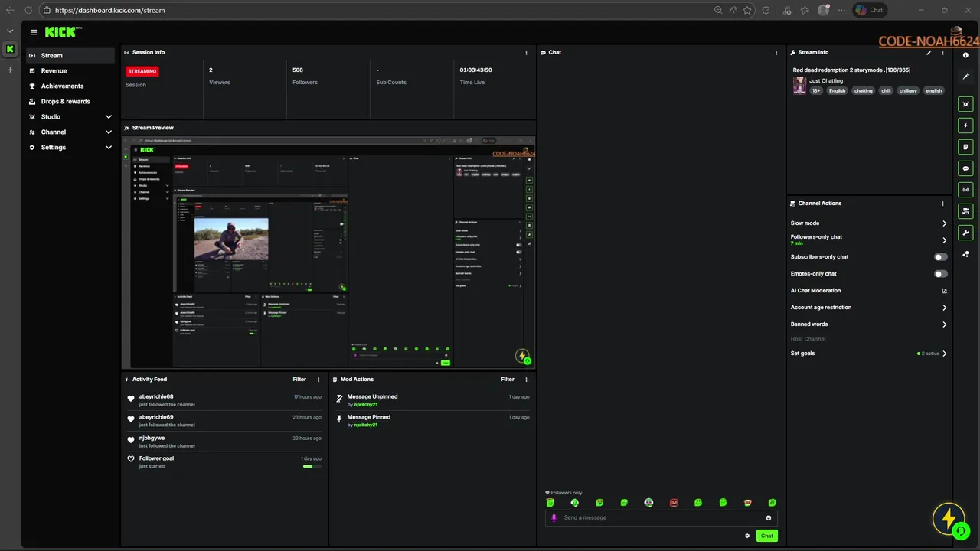This screenshot has height=551, width=980.
Task: Click the three-dot cluster icon below the wrench
Action: pos(965,254)
